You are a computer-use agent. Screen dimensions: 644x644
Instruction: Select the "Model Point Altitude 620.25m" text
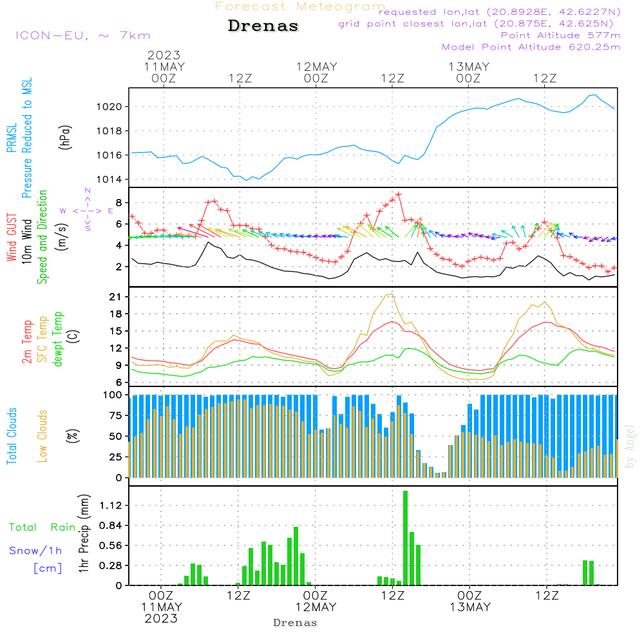pos(531,47)
